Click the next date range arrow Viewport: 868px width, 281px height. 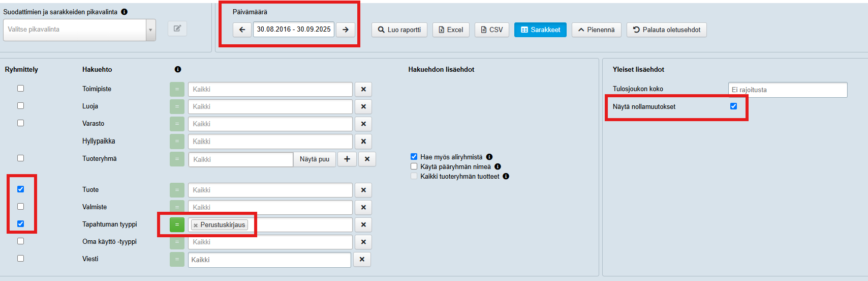click(x=346, y=30)
